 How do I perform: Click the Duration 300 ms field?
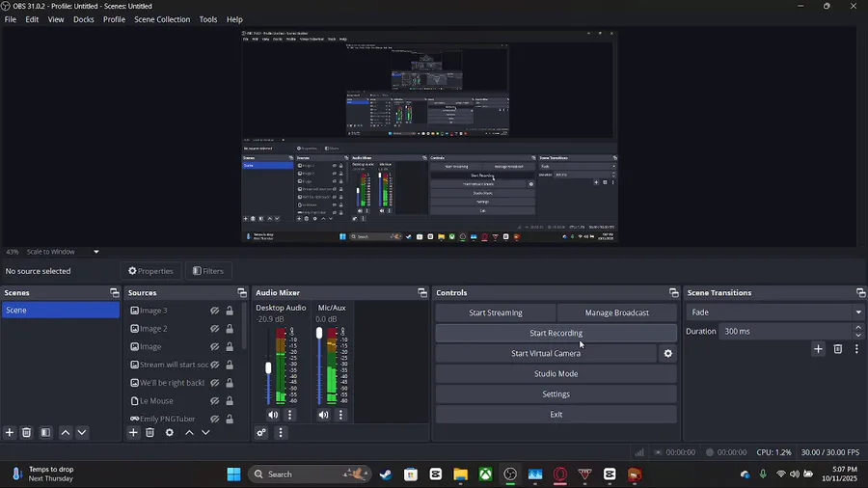786,332
